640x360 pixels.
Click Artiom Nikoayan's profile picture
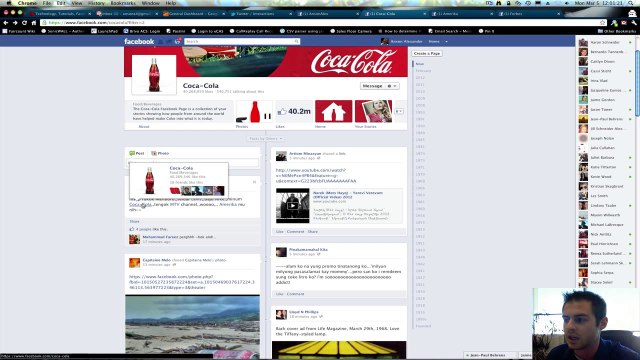click(281, 156)
